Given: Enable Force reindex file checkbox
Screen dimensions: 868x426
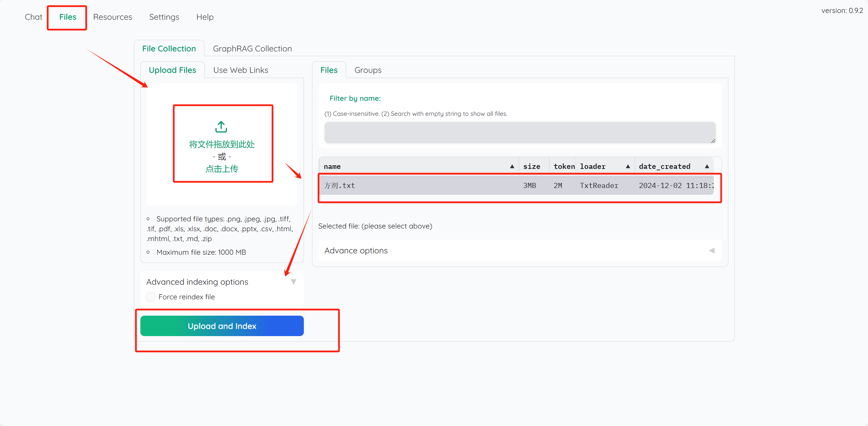Looking at the screenshot, I should [151, 297].
